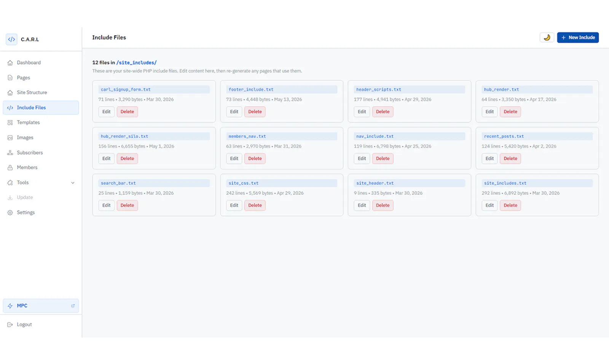Edit site_includes.txt
This screenshot has width=609, height=364.
(x=489, y=205)
